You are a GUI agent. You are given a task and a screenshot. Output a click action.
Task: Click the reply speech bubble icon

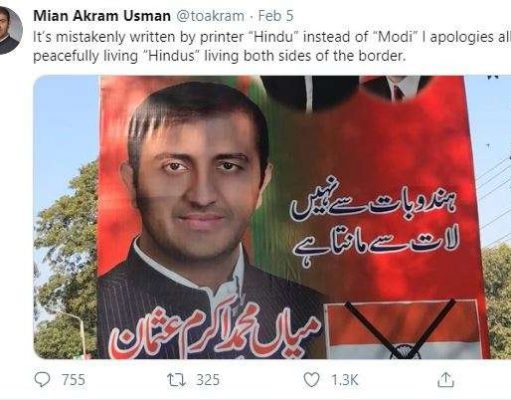coord(42,380)
